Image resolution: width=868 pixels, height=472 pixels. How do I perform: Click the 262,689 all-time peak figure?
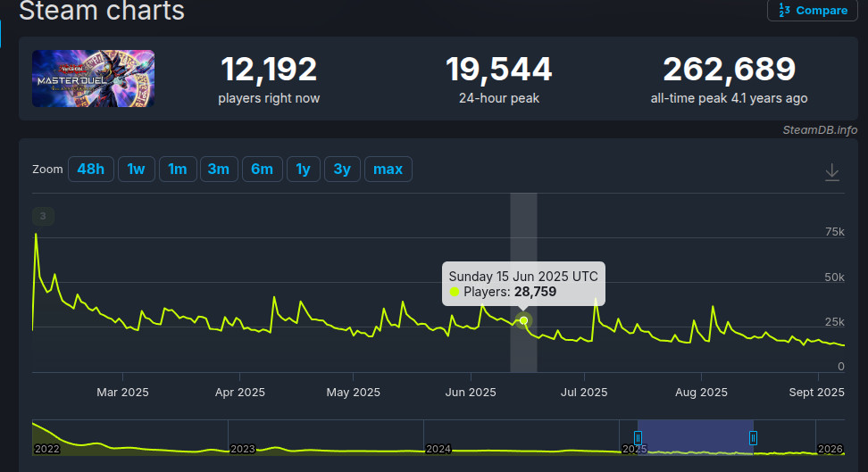(x=729, y=70)
